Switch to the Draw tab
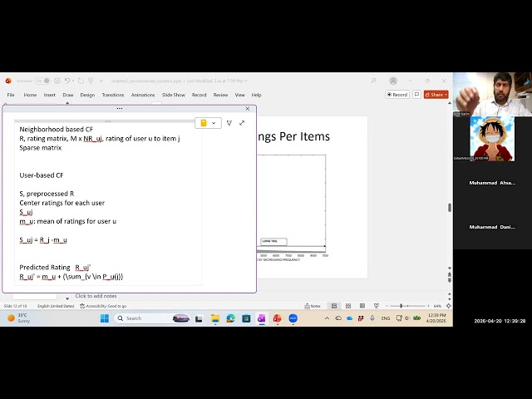Screen dimensions: 532x399 [68, 95]
